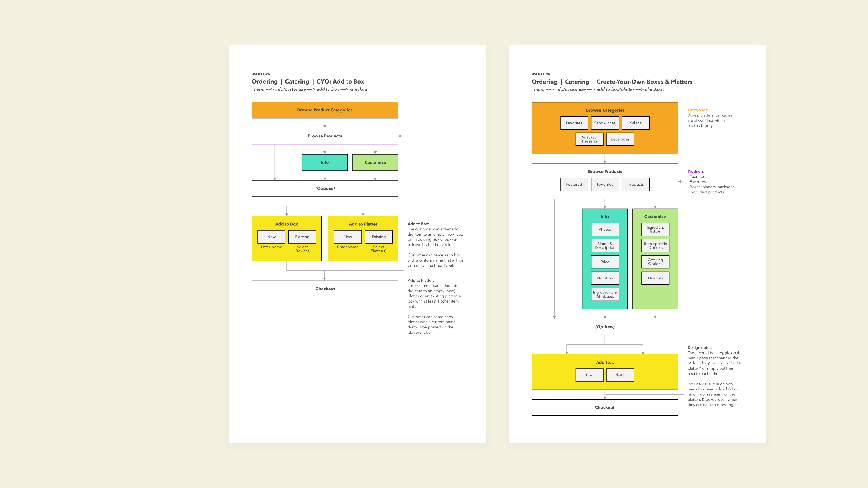Click the Platter box in Add to

(x=620, y=375)
